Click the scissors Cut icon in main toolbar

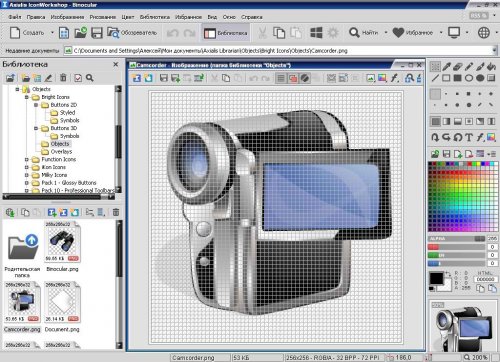[x=262, y=33]
